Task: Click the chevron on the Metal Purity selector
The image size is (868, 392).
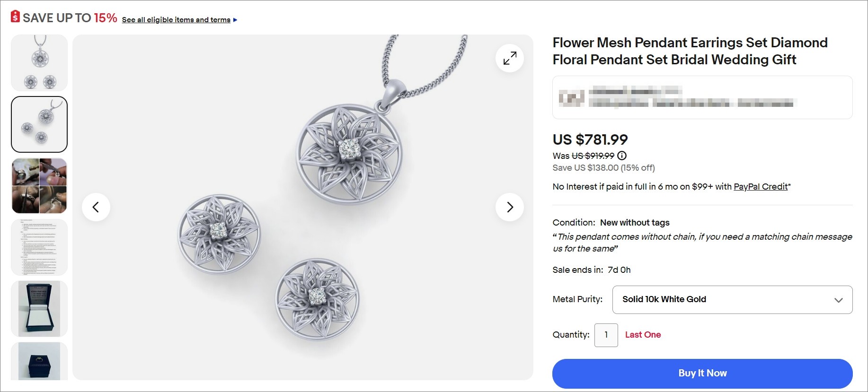Action: 839,299
